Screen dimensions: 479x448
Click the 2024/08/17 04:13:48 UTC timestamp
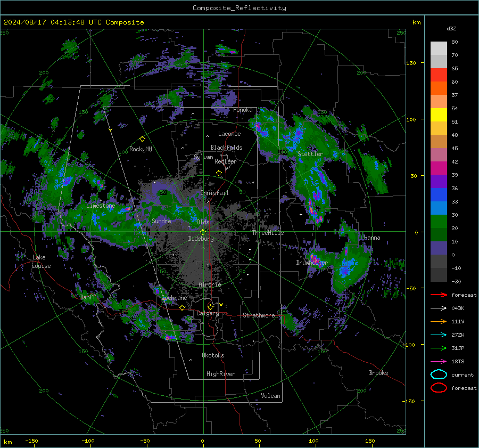[x=73, y=22]
